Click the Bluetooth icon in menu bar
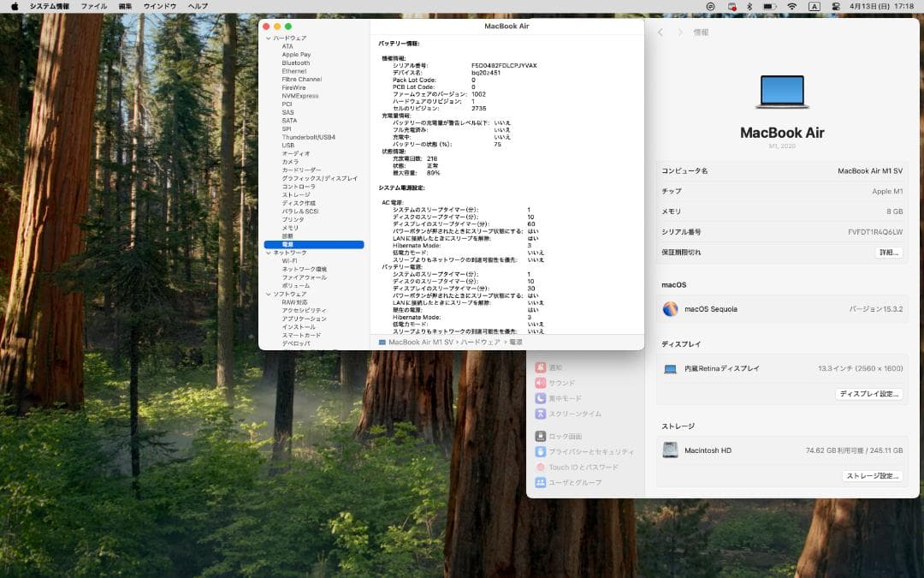 (749, 7)
